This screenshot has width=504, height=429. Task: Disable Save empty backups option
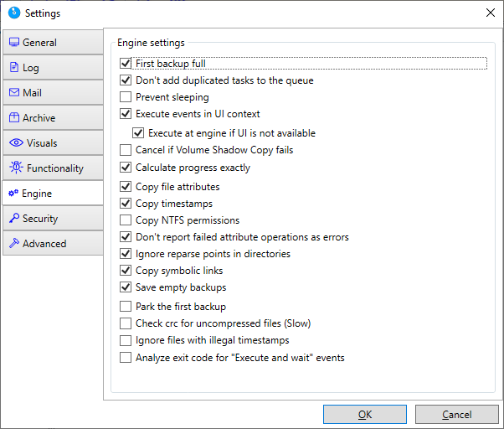(126, 287)
